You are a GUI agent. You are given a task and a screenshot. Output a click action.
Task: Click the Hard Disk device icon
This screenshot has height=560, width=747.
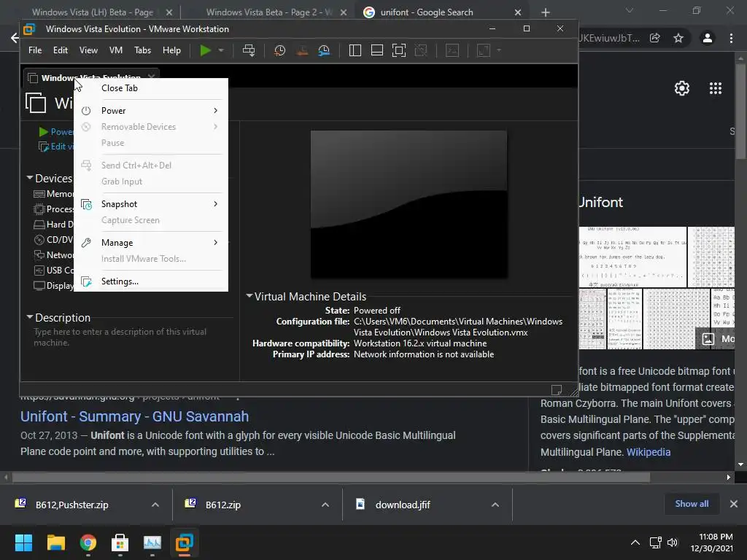pos(39,225)
